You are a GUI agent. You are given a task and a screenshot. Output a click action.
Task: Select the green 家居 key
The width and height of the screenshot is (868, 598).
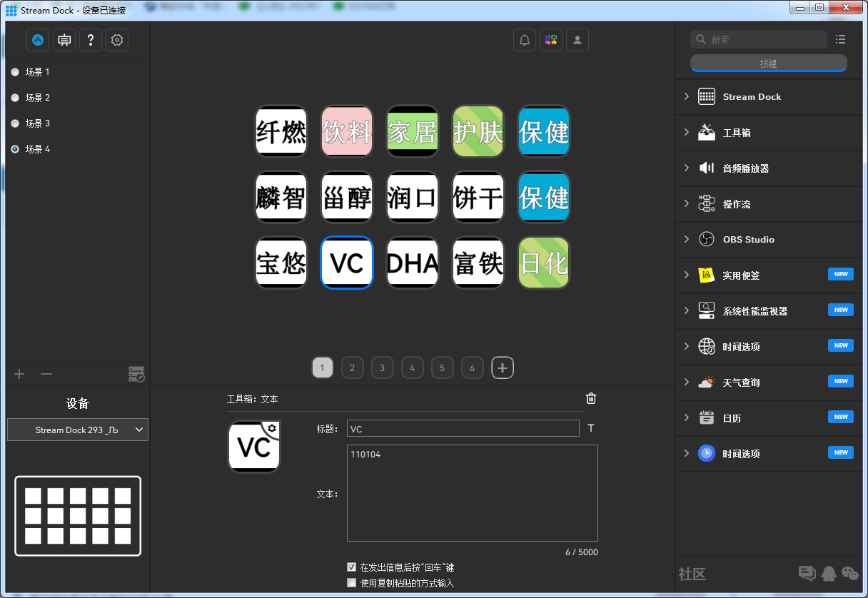(413, 132)
